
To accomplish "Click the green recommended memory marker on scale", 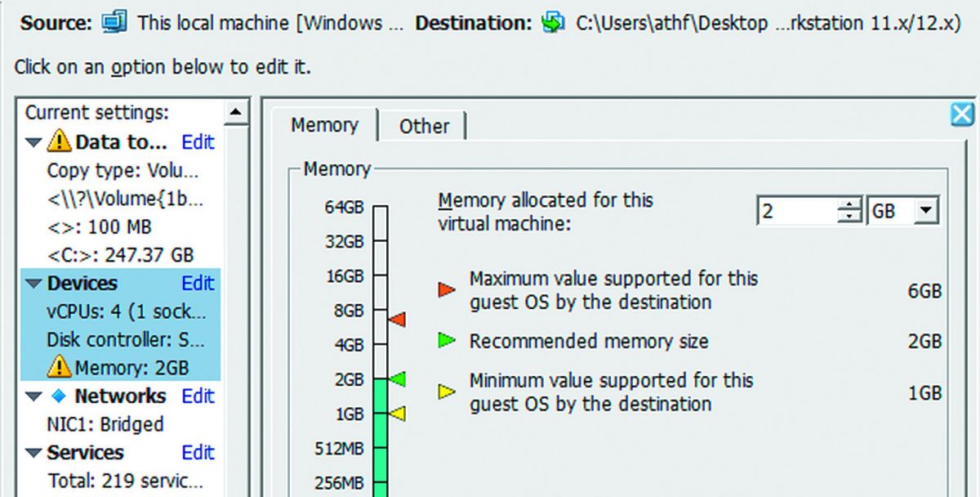I will 397,378.
